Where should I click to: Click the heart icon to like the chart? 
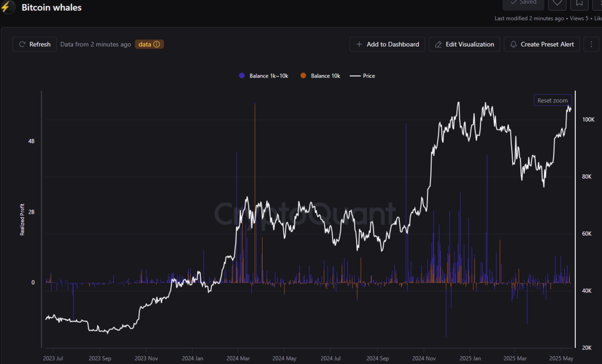(557, 3)
